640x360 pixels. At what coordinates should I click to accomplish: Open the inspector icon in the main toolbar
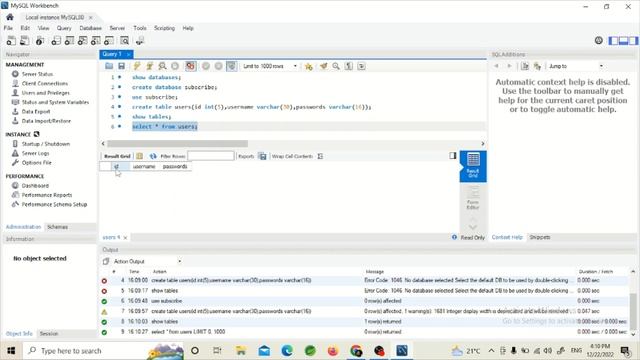[x=40, y=40]
